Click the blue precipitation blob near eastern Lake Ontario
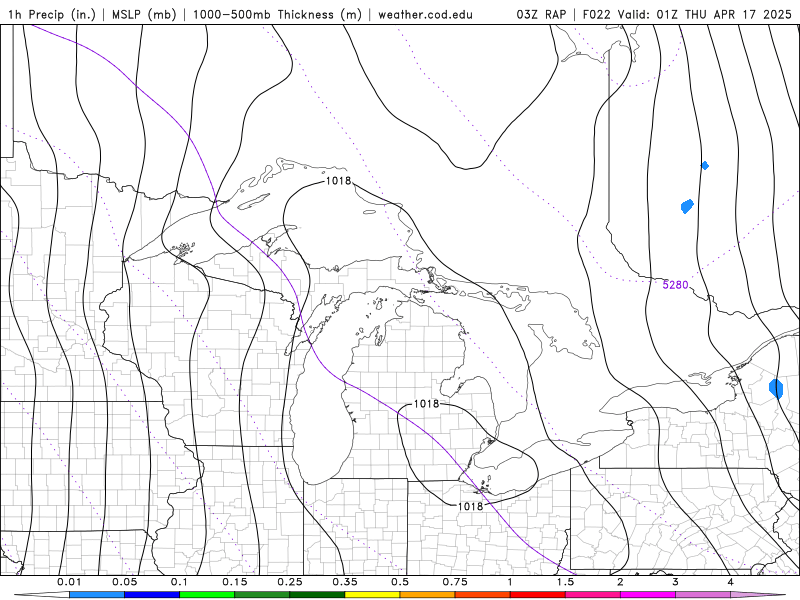The image size is (800, 600). coord(776,388)
